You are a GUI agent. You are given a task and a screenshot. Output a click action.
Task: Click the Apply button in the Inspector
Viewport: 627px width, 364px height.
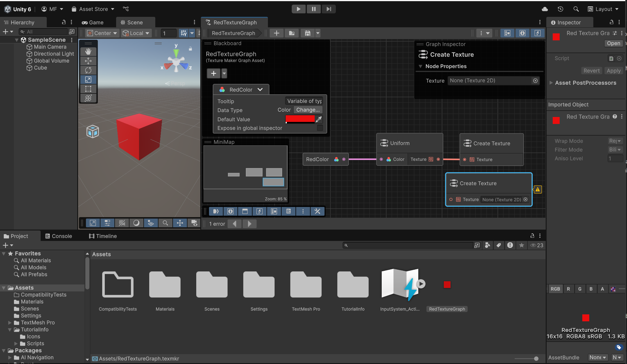click(x=613, y=71)
